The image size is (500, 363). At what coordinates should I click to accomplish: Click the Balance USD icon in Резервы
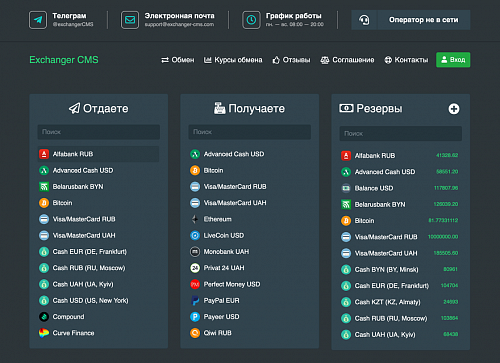coord(346,188)
